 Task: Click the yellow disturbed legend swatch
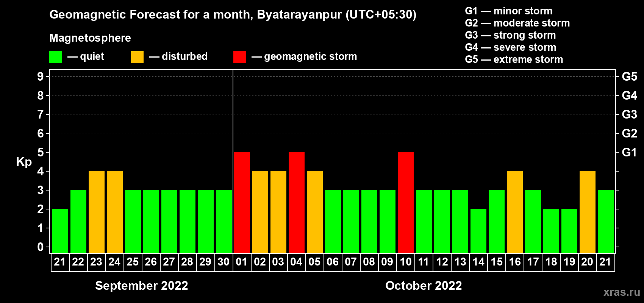[x=137, y=57]
